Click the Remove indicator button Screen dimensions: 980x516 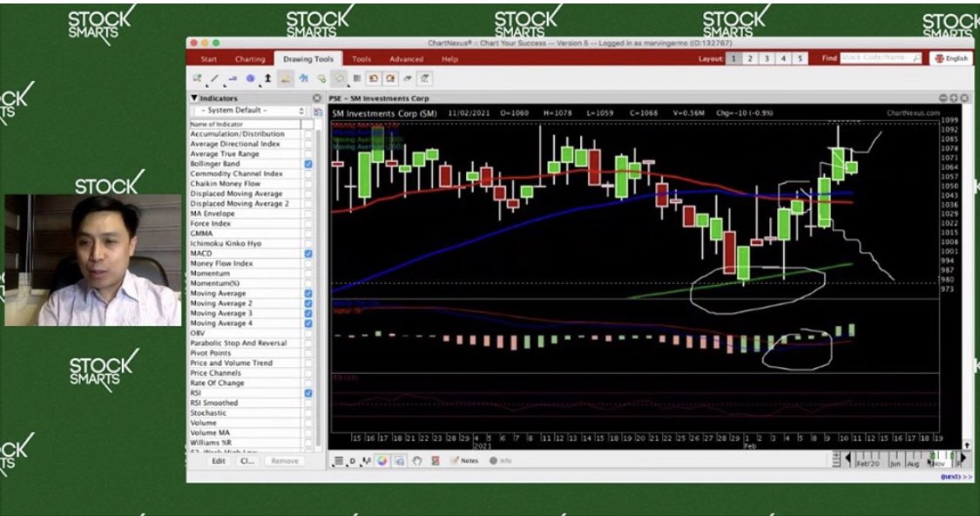(284, 461)
